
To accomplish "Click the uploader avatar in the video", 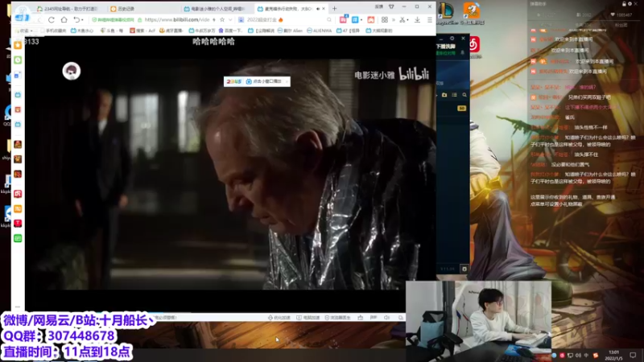I will (x=72, y=71).
